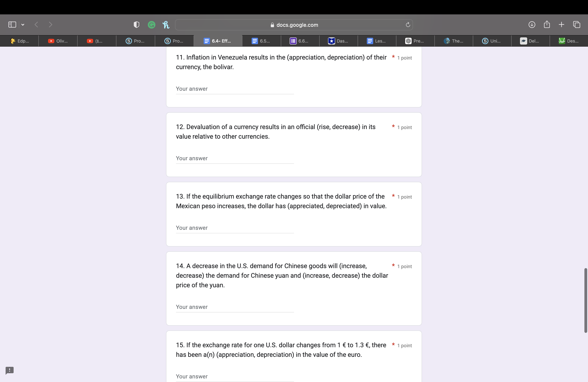The width and height of the screenshot is (588, 382).
Task: Reload the page with refresh icon
Action: (408, 25)
